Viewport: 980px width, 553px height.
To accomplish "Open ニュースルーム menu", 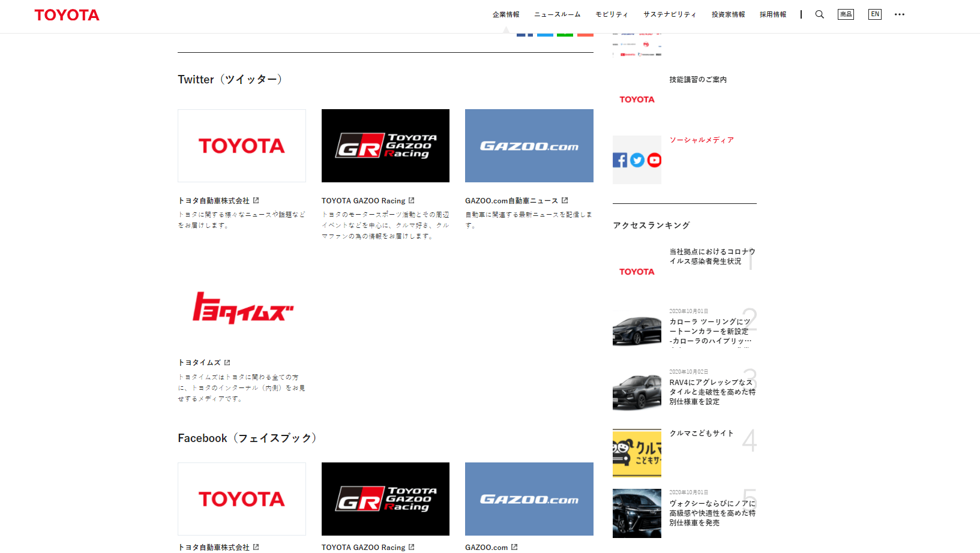I will click(x=558, y=14).
